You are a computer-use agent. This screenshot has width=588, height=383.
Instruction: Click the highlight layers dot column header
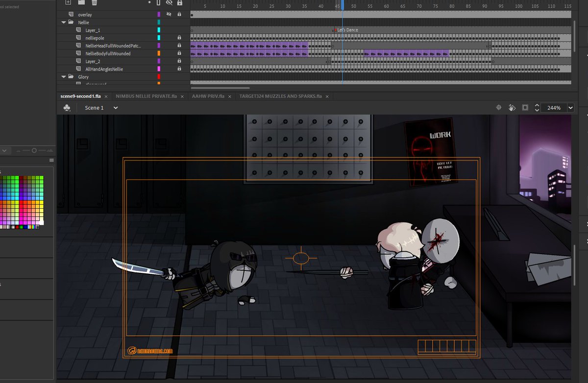point(150,2)
